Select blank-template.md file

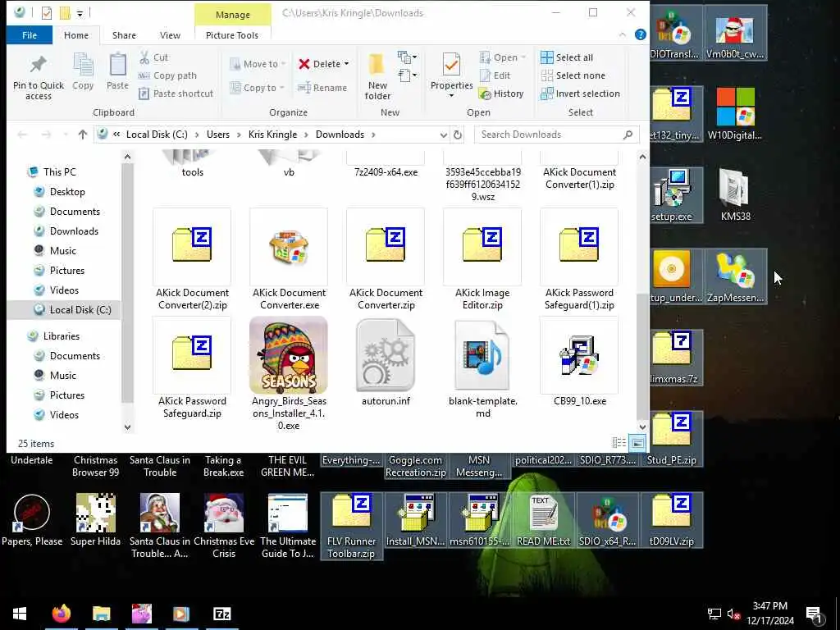point(482,368)
